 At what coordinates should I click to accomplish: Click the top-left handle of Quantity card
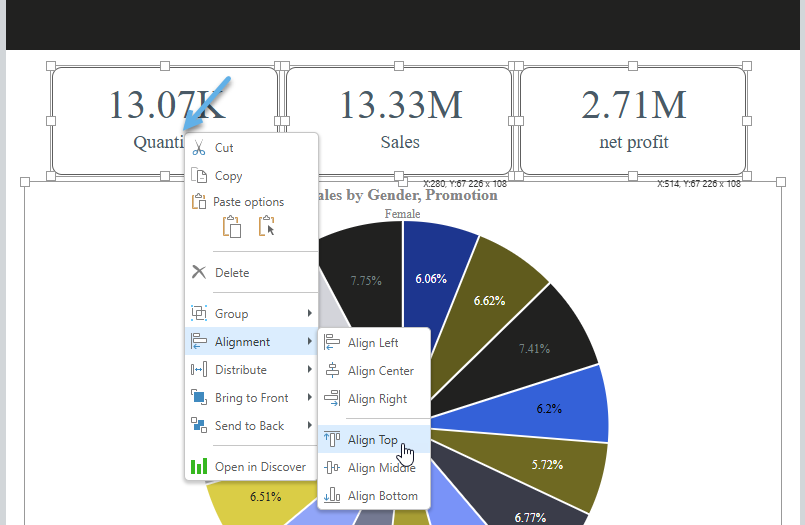pyautogui.click(x=51, y=66)
